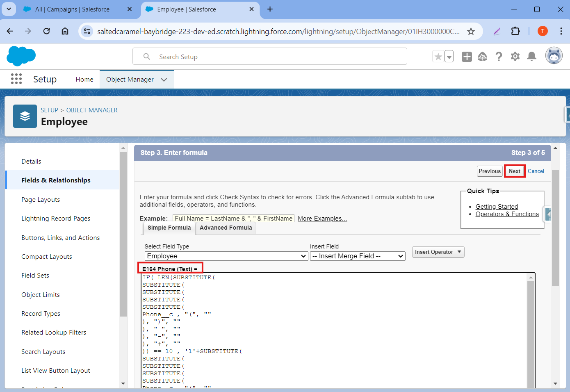This screenshot has height=392, width=570.
Task: Click into the Search Setup field
Action: pos(270,57)
